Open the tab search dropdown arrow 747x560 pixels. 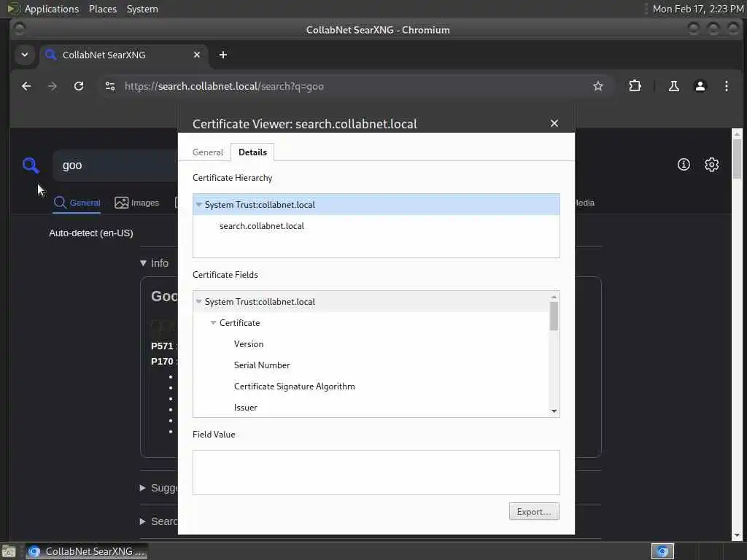(25, 55)
